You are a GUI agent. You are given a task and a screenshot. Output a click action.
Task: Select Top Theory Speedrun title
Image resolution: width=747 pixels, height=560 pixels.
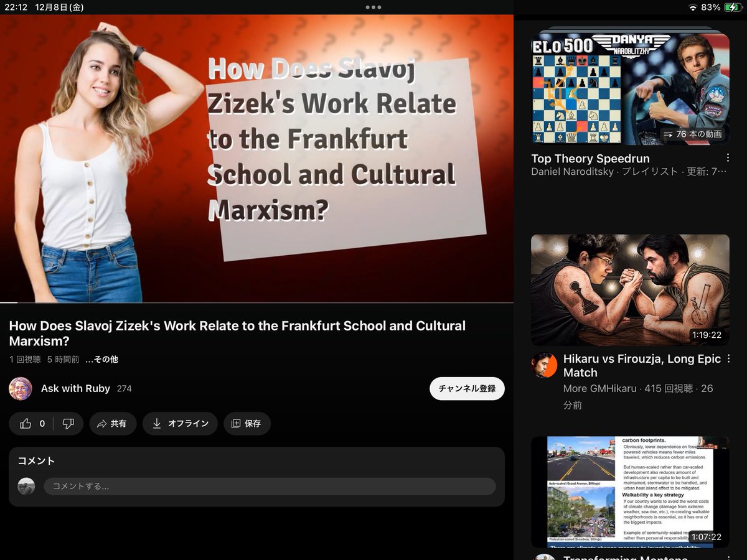click(x=590, y=159)
